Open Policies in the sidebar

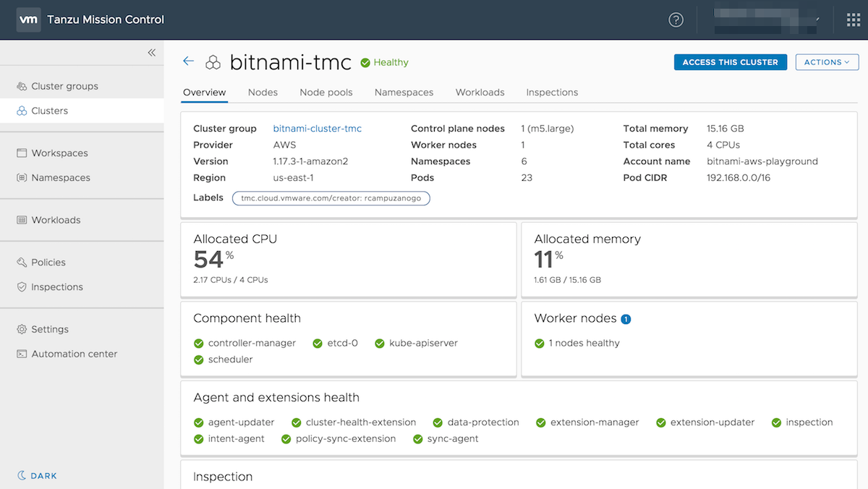pos(48,263)
